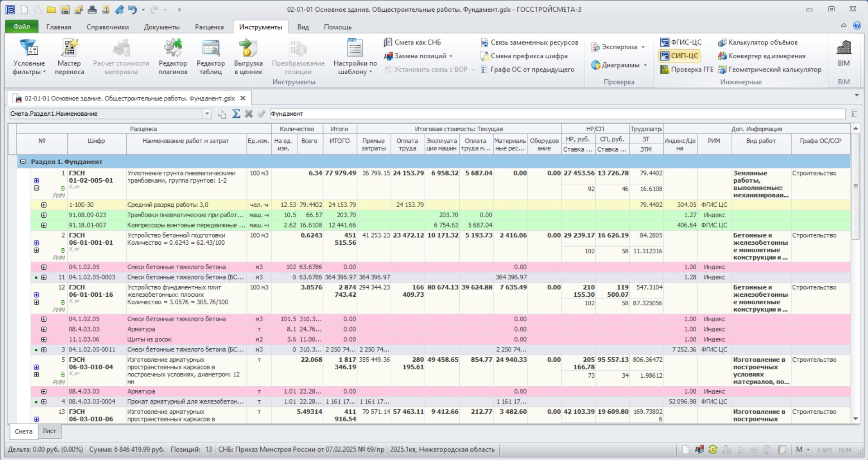
Task: Expand the resource row 1-100-30
Action: 44,205
